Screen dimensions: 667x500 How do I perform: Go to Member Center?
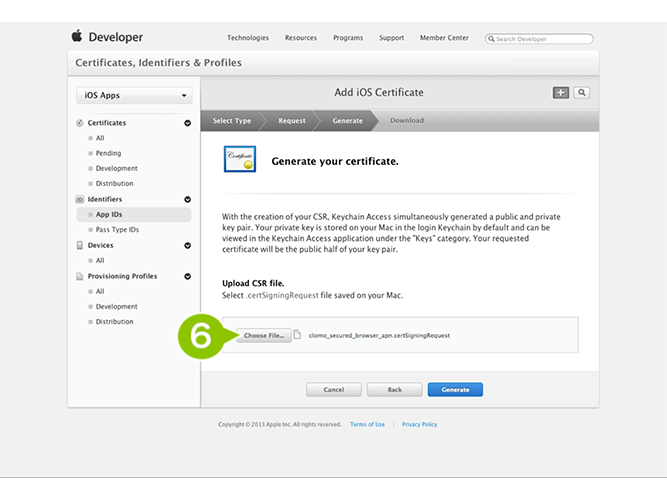[444, 38]
